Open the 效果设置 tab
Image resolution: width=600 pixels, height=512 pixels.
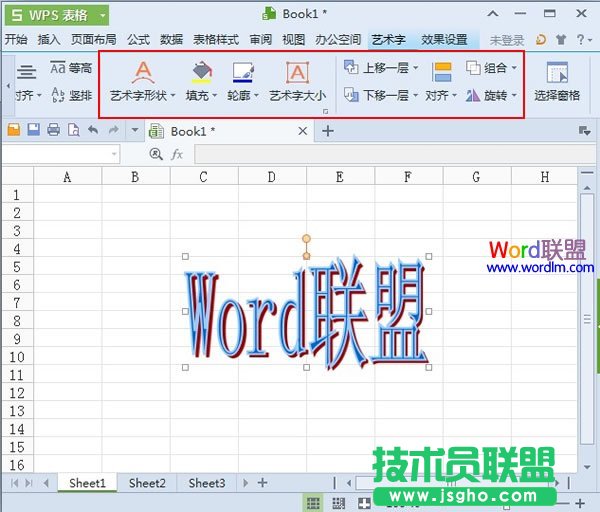(444, 39)
